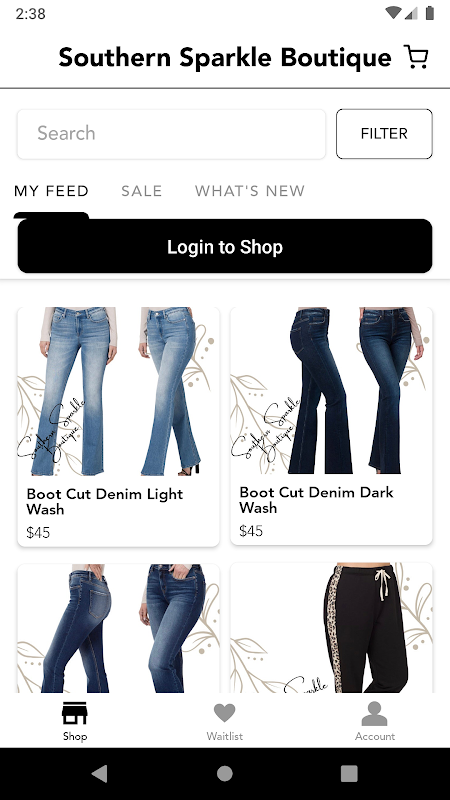Screen dimensions: 450x800
Task: Focus the Search input field
Action: (x=171, y=134)
